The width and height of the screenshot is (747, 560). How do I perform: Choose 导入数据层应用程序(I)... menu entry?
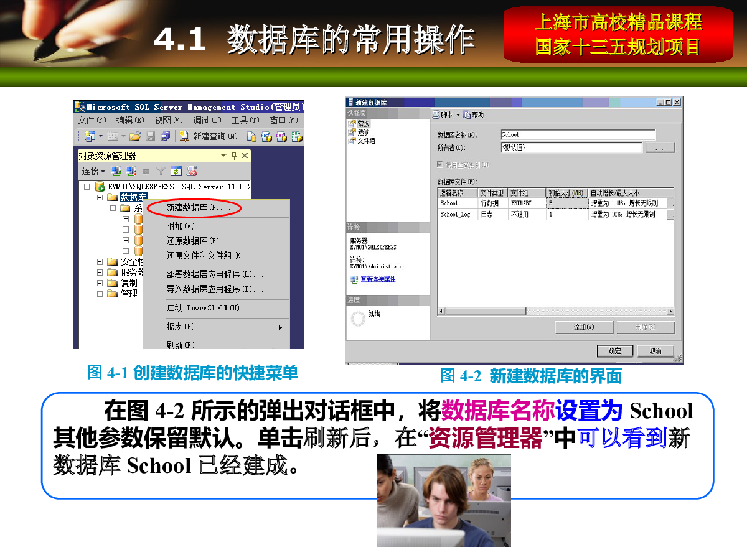click(x=216, y=289)
